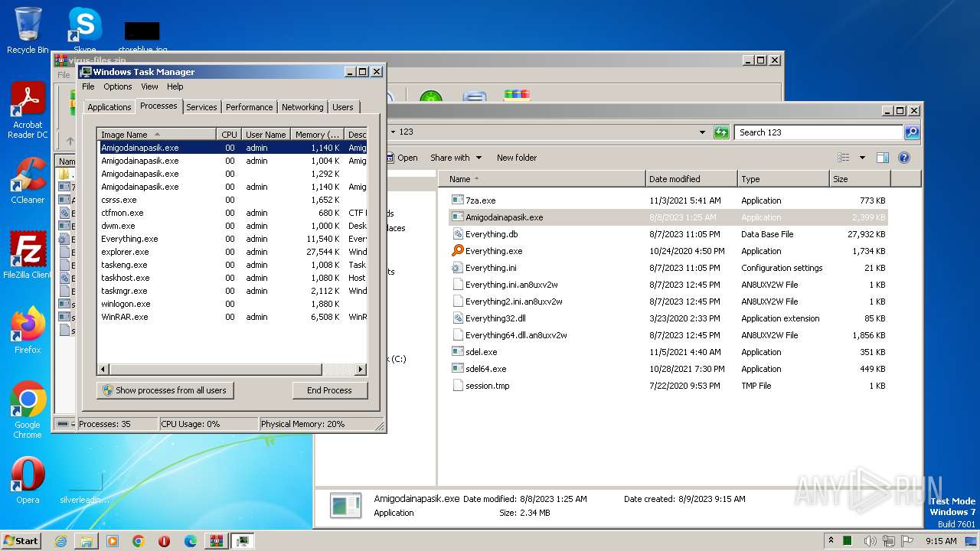This screenshot has height=551, width=980.
Task: Open Chrome from the taskbar
Action: 139,541
